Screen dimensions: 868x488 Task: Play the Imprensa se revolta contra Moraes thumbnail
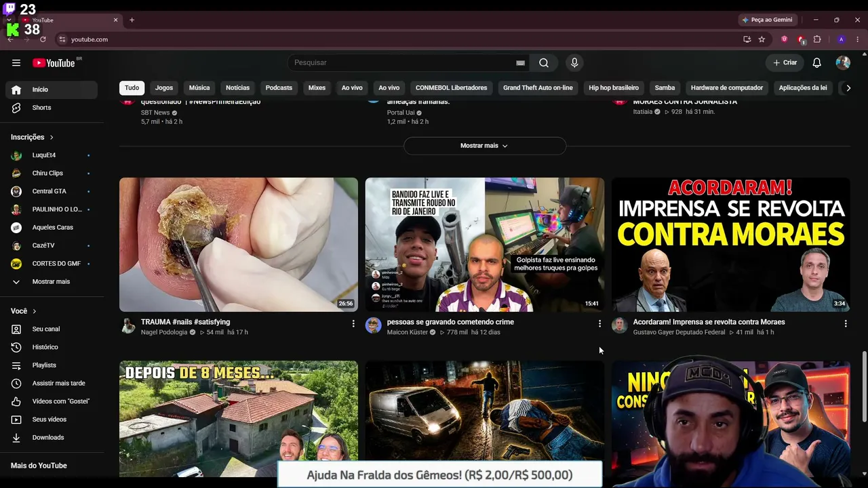730,245
